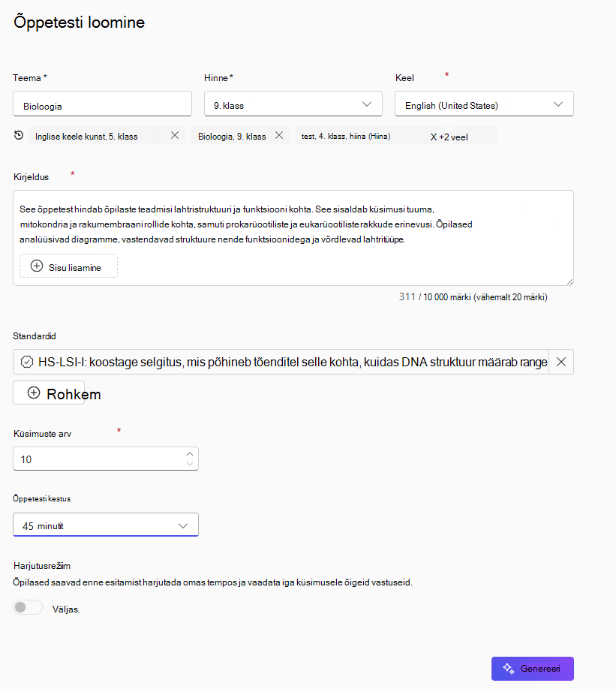
Task: Click the recent history clock icon
Action: coord(19,135)
